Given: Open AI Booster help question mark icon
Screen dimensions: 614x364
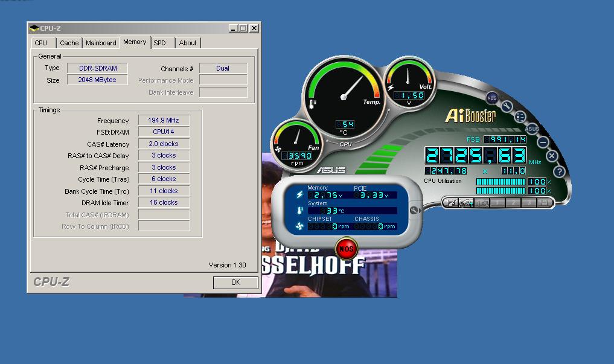Looking at the screenshot, I should 559,171.
